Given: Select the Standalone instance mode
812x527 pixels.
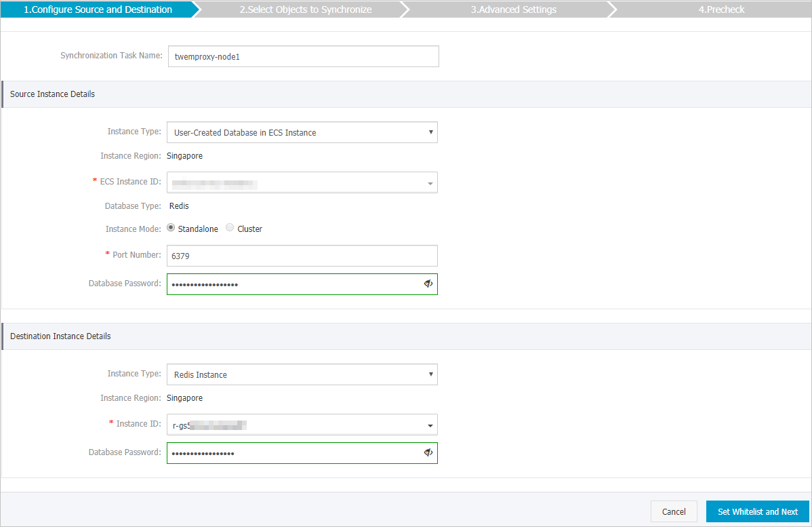Looking at the screenshot, I should 171,227.
